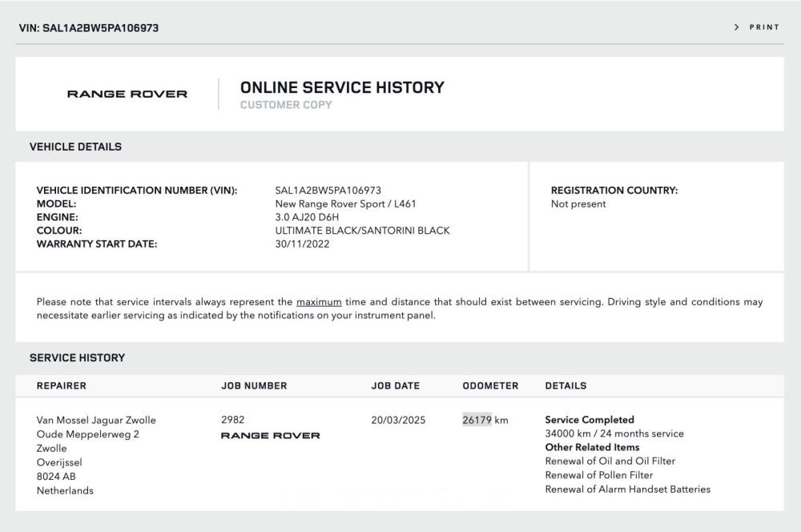Click the REPAIRER column header
801x532 pixels.
(x=62, y=385)
